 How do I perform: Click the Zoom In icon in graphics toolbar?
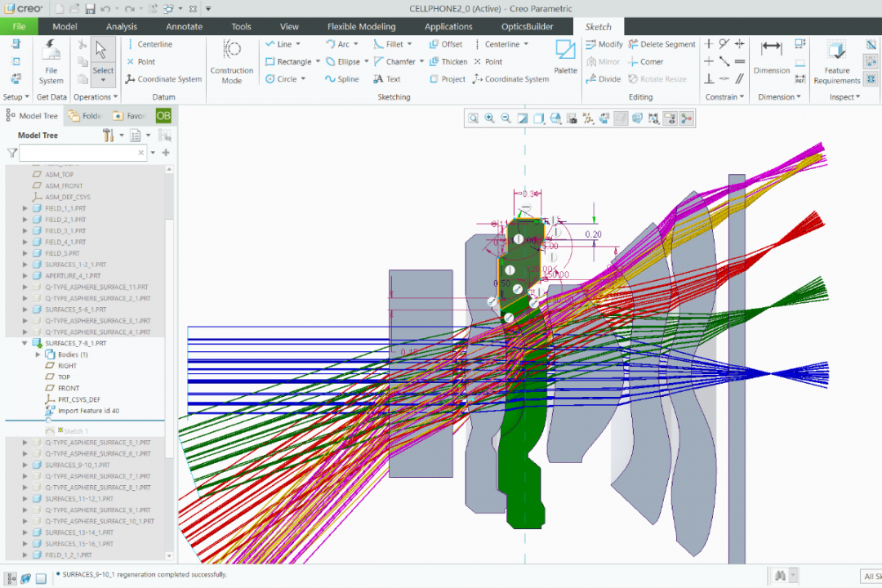click(x=489, y=118)
